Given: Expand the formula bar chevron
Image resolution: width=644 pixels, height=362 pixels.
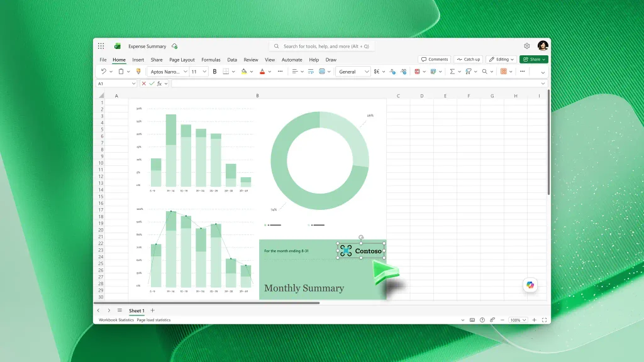Looking at the screenshot, I should 543,84.
